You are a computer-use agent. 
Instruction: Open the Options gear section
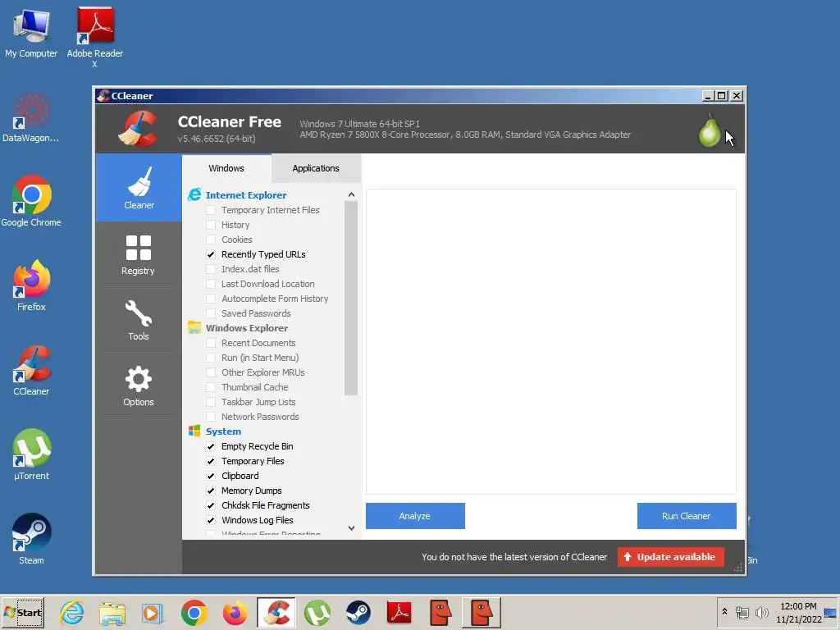[138, 386]
